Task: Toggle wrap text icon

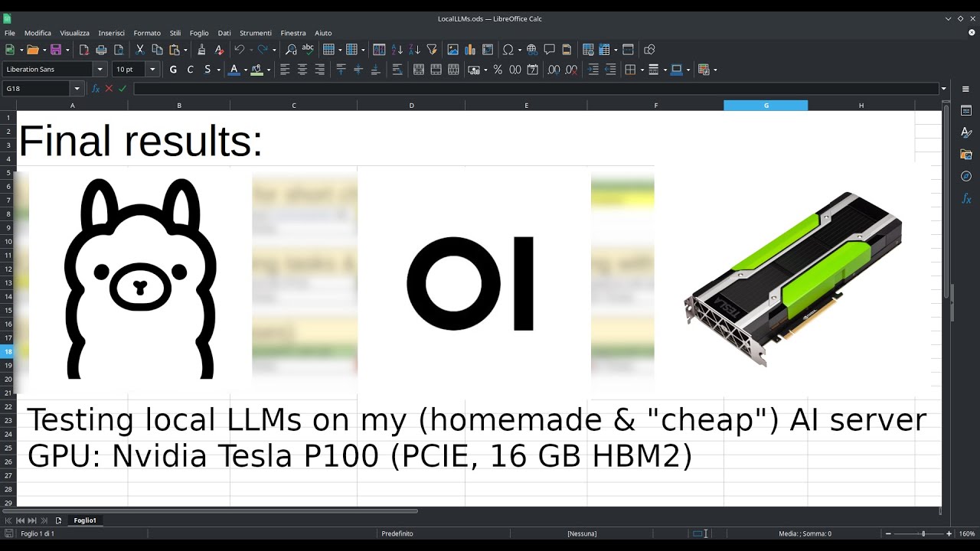Action: pos(397,70)
